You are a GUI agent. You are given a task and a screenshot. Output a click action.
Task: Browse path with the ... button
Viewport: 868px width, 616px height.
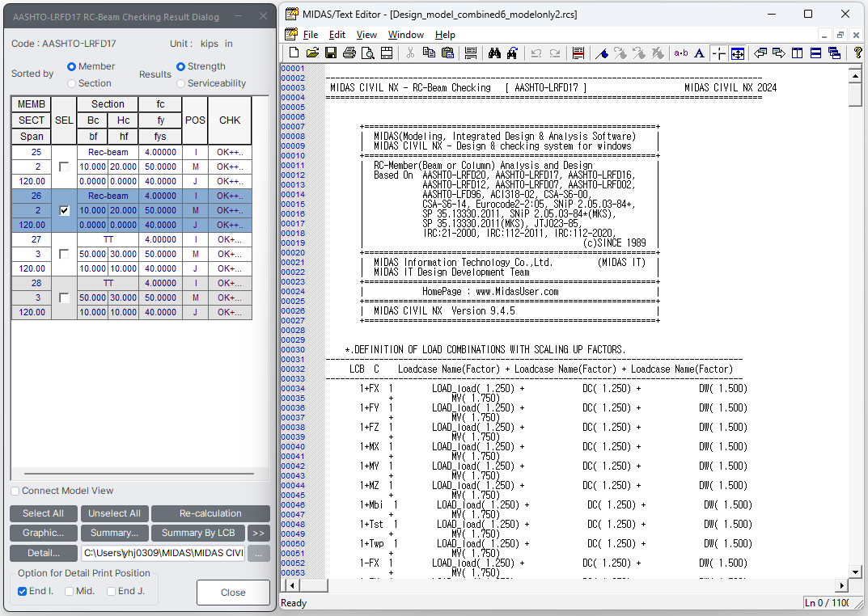click(259, 553)
